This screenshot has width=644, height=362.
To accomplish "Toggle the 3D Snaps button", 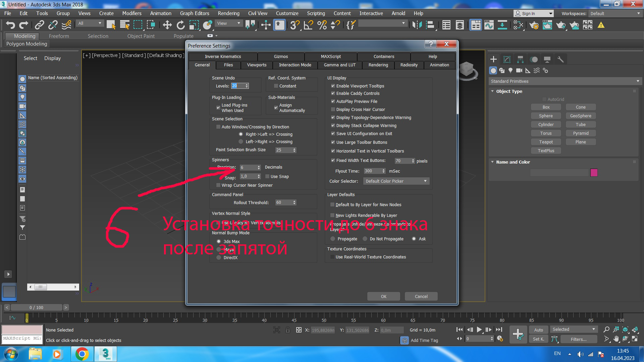I will [295, 25].
